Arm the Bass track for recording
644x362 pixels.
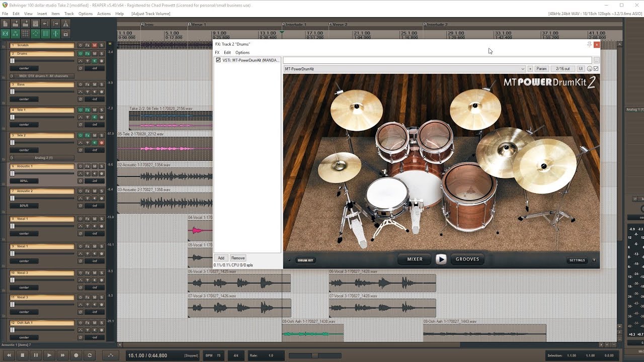102,92
